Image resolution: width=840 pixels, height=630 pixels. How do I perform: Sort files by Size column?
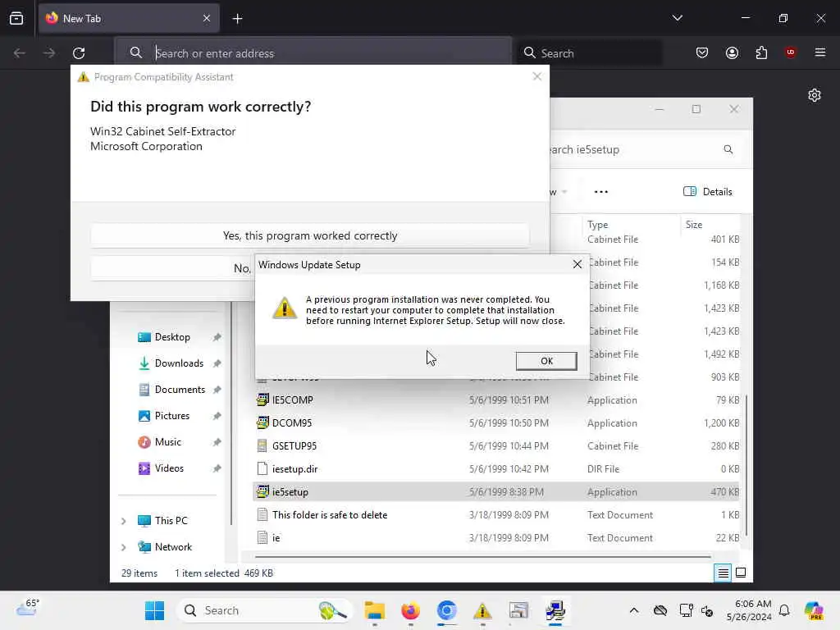point(694,225)
